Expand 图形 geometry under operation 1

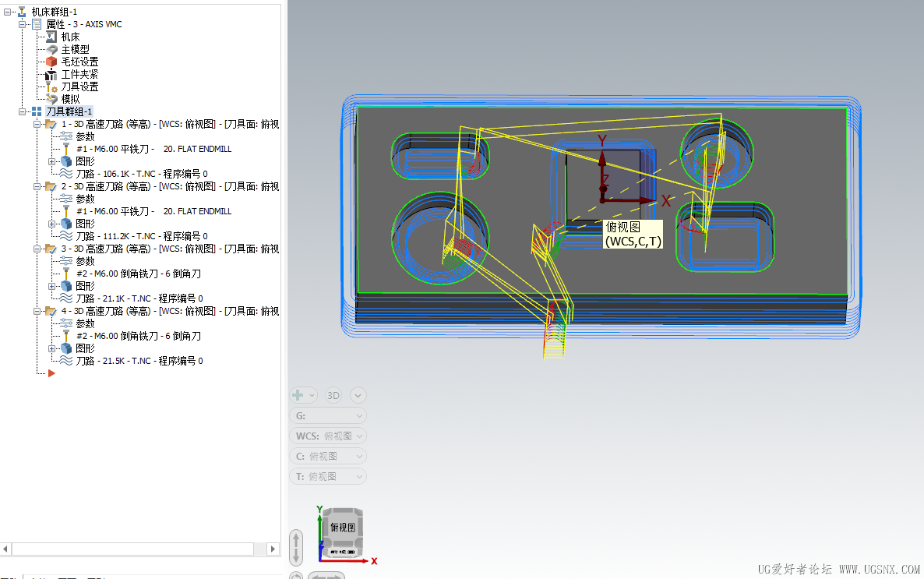52,161
